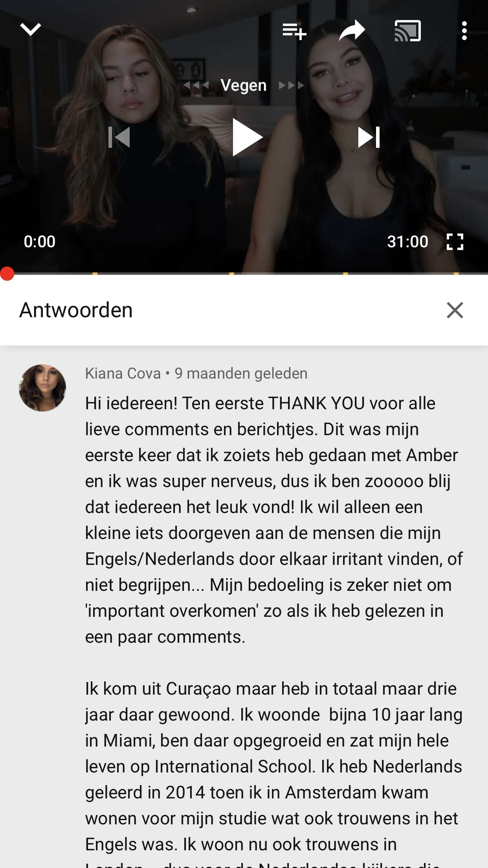Jump to the third yellow ad marker

tap(345, 273)
